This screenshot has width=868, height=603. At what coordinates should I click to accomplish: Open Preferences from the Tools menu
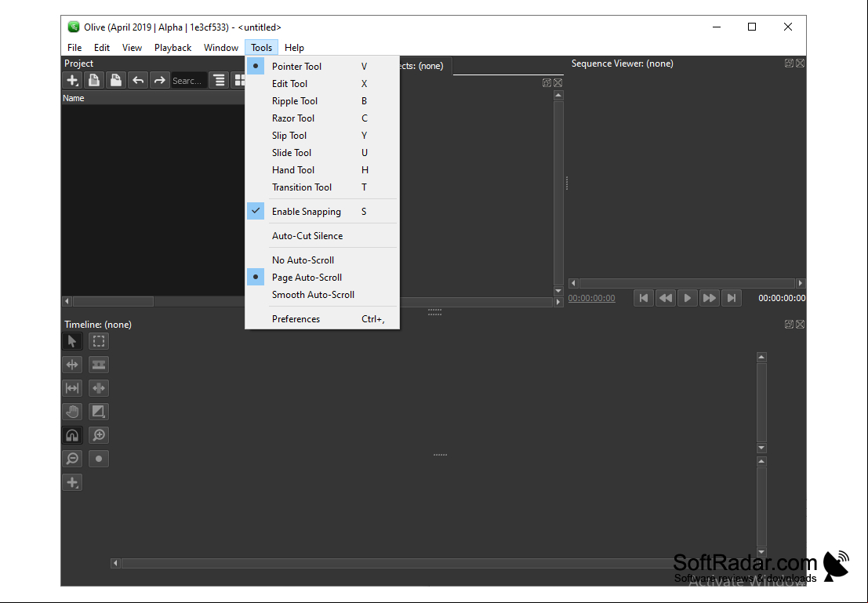pyautogui.click(x=321, y=319)
